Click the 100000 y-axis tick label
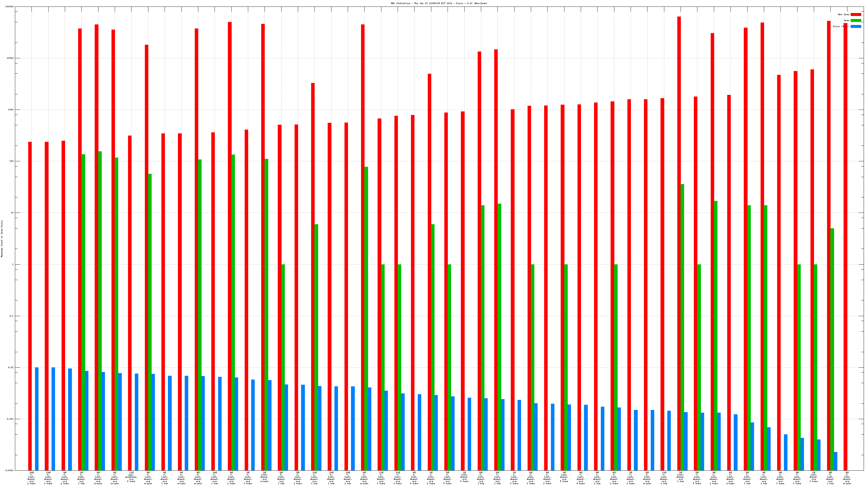This screenshot has height=488, width=868. pyautogui.click(x=9, y=7)
